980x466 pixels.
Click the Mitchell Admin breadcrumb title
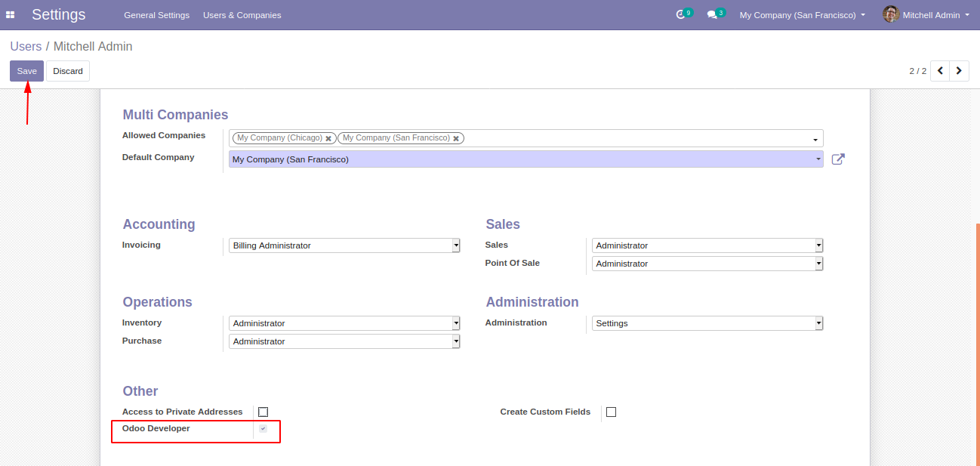[93, 46]
